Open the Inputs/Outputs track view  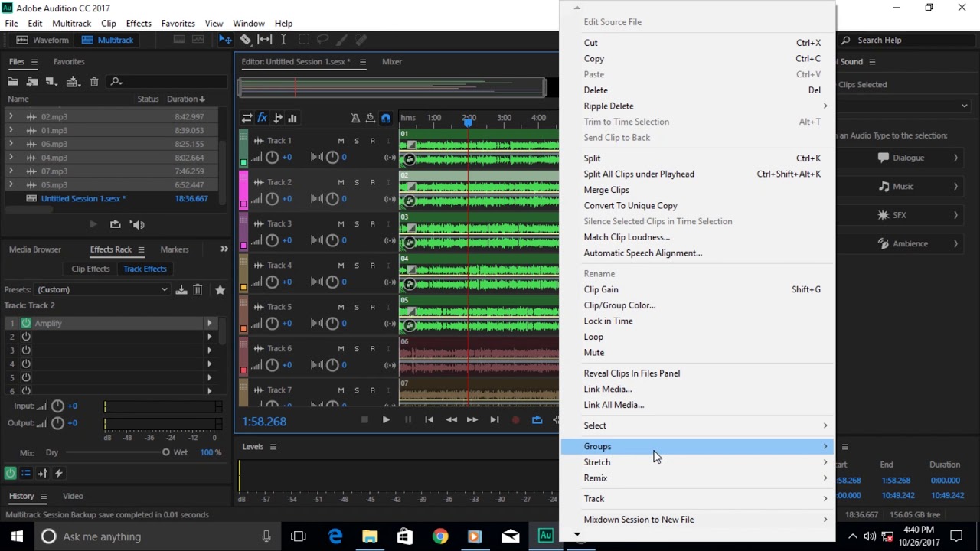click(x=247, y=118)
